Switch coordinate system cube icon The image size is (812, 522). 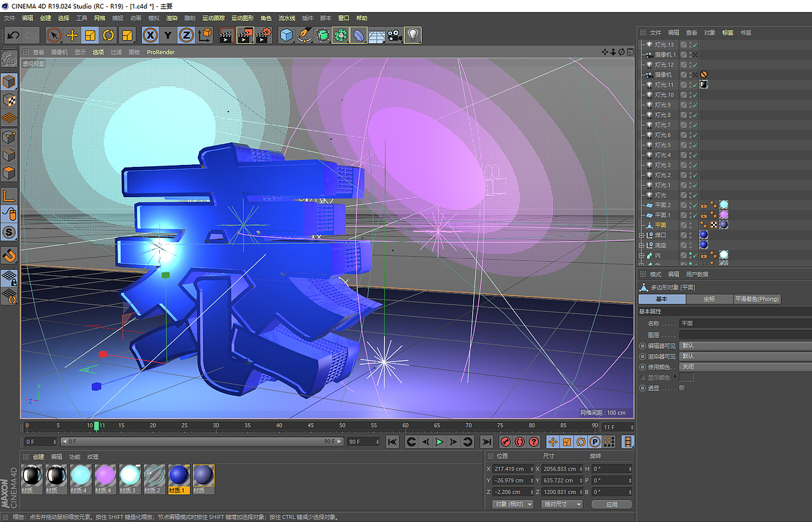205,36
